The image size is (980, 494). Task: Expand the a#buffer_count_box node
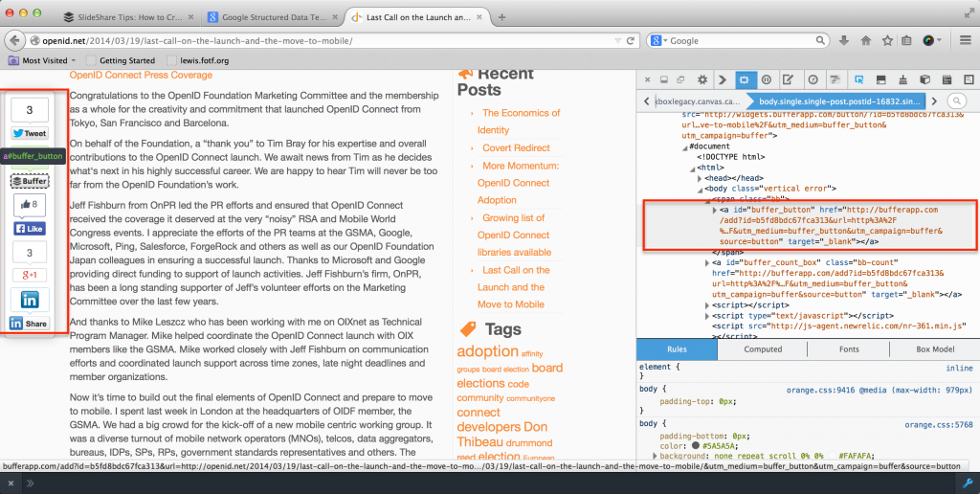[x=708, y=263]
